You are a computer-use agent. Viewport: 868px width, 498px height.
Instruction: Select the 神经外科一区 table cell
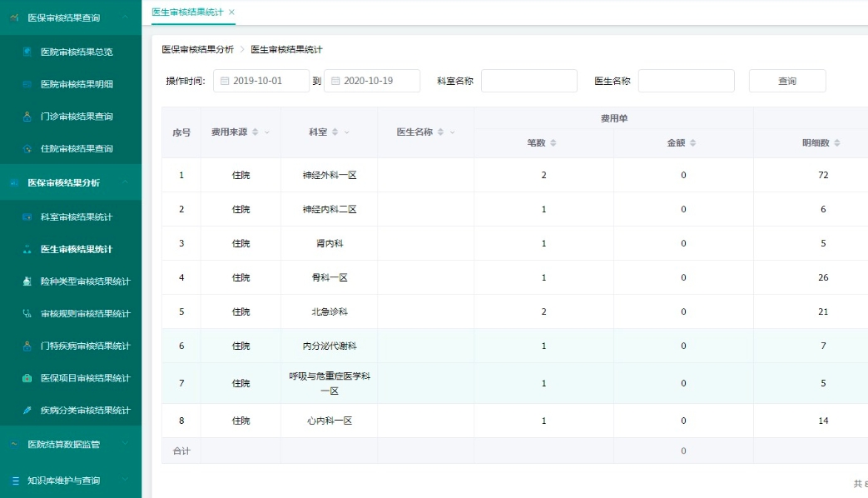(330, 175)
